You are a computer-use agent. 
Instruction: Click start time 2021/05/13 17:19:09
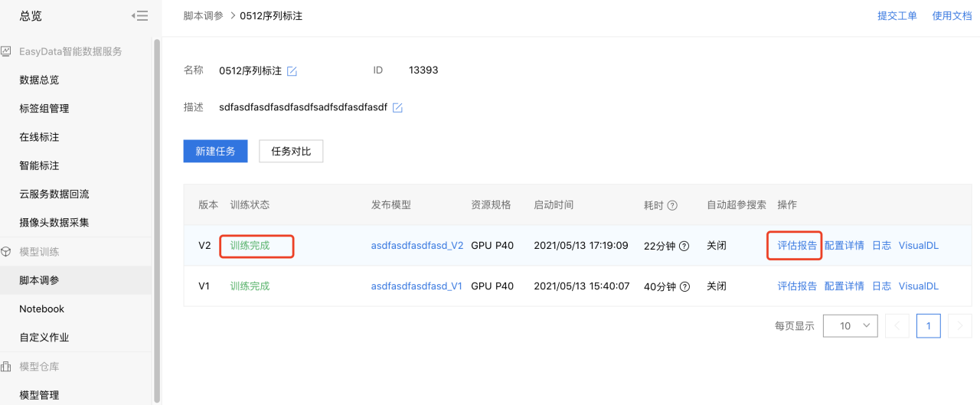click(x=581, y=246)
